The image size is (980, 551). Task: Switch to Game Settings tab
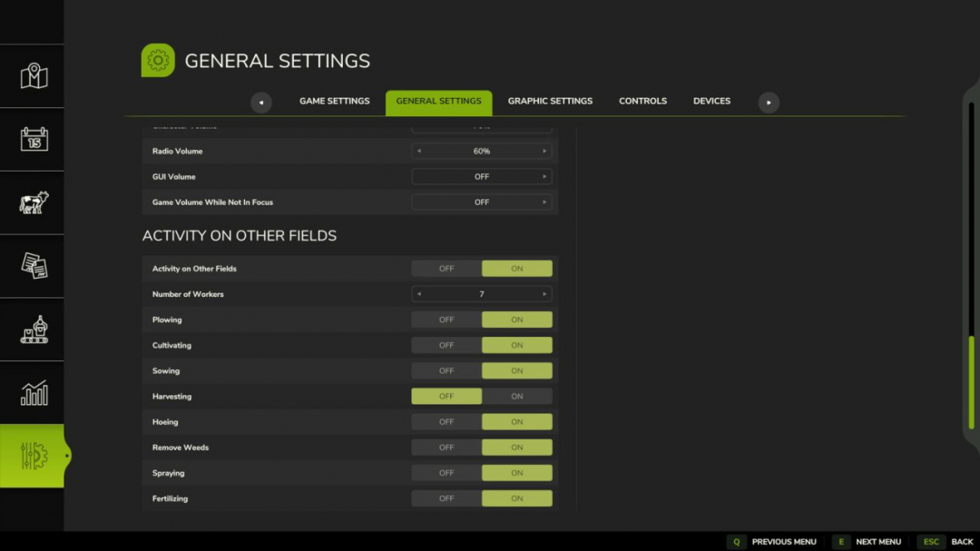click(x=334, y=101)
